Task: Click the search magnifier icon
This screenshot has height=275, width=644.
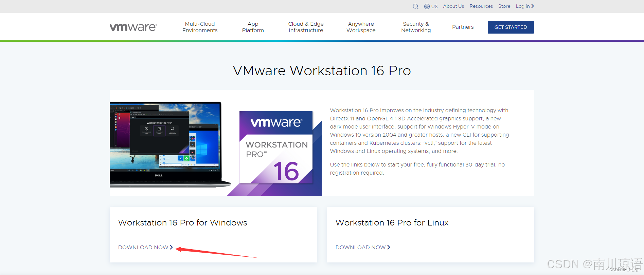Action: click(x=415, y=6)
